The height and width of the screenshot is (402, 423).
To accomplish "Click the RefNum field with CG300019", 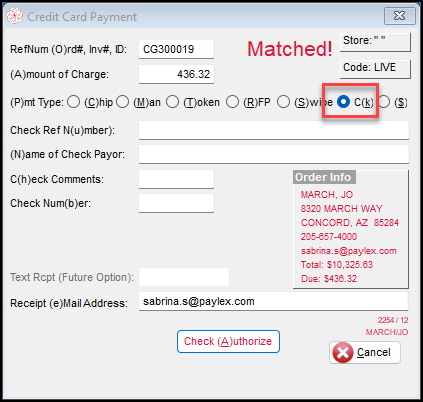I will click(176, 49).
